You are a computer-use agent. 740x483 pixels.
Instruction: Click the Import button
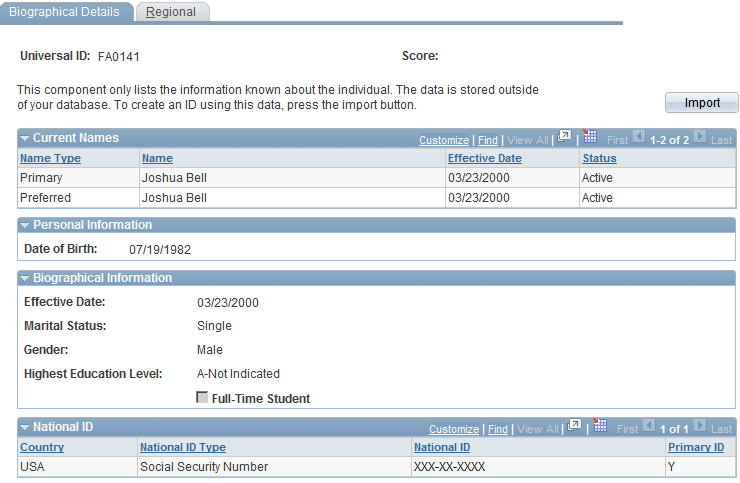(702, 102)
